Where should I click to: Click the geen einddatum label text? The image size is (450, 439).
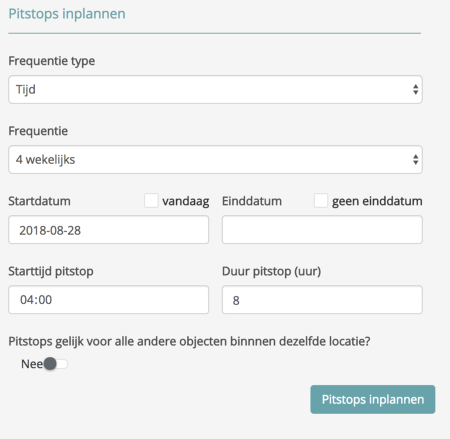click(377, 201)
